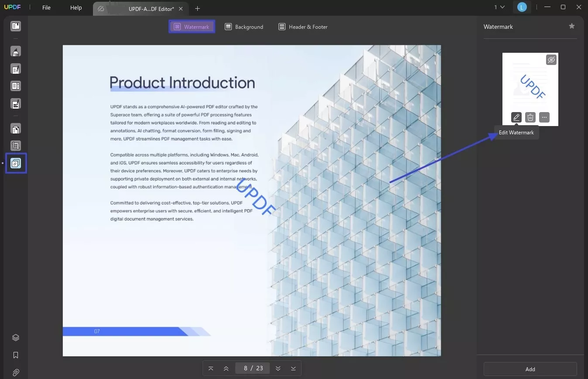Screen dimensions: 588x379
Task: Open the Help menu
Action: (76, 8)
